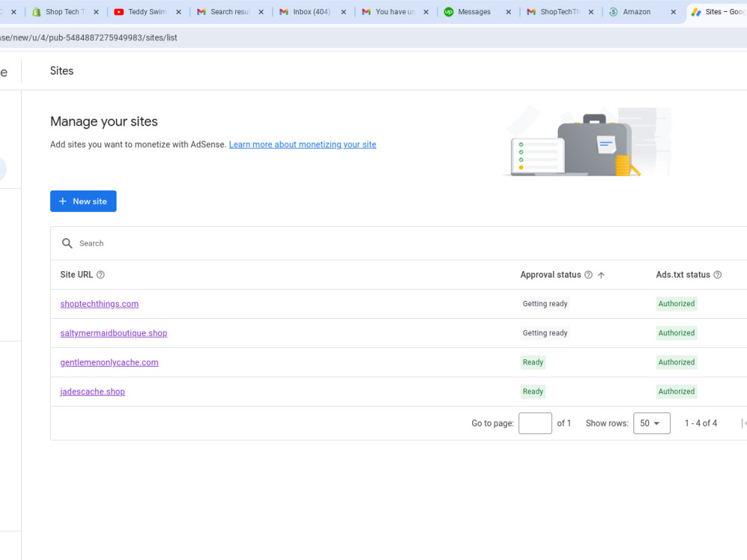Click the sort arrow next to Approval status
The height and width of the screenshot is (560, 747).
click(601, 275)
